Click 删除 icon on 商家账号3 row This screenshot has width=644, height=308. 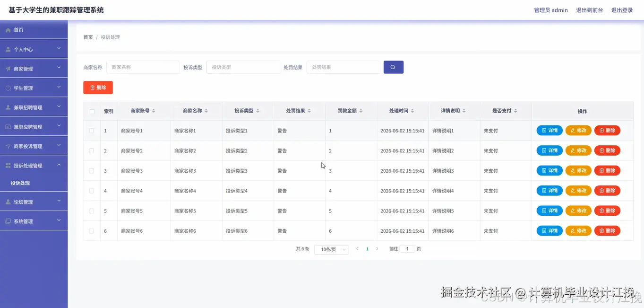coord(602,170)
